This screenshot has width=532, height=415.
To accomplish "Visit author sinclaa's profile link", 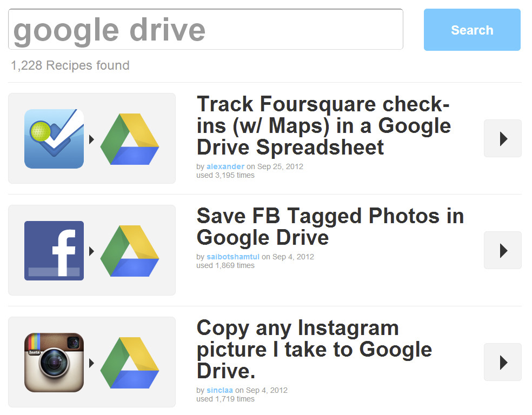I will pos(221,390).
